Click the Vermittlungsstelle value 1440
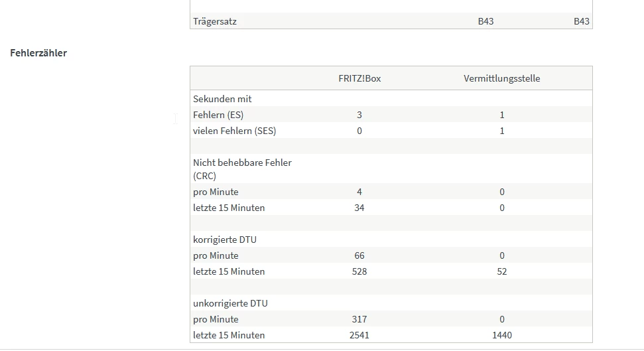The width and height of the screenshot is (644, 351). point(502,335)
